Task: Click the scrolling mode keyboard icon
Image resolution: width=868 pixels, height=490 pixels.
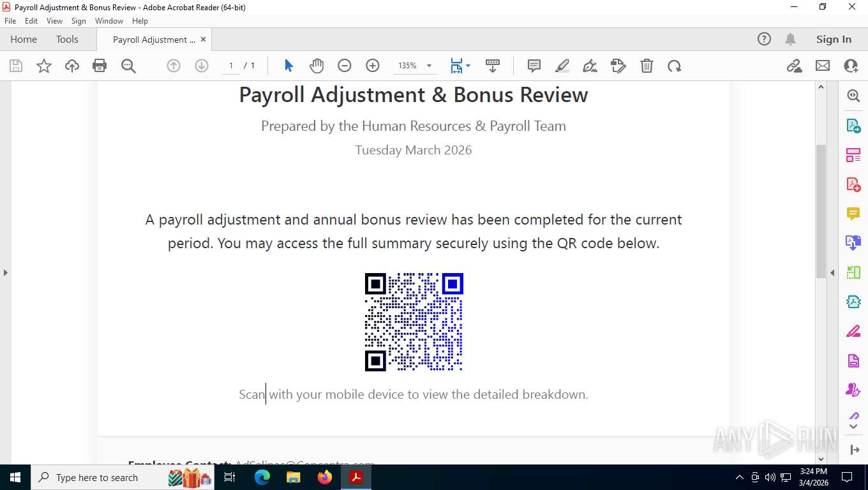Action: click(x=493, y=66)
